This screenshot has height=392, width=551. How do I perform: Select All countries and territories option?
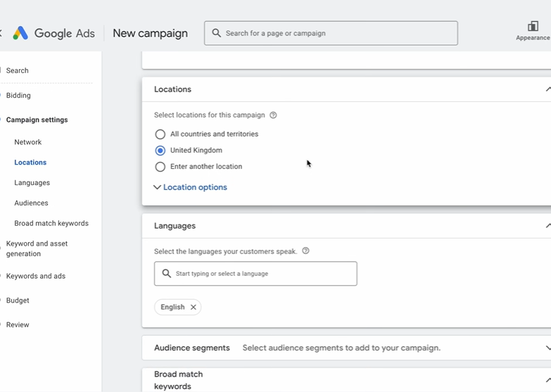(x=160, y=134)
